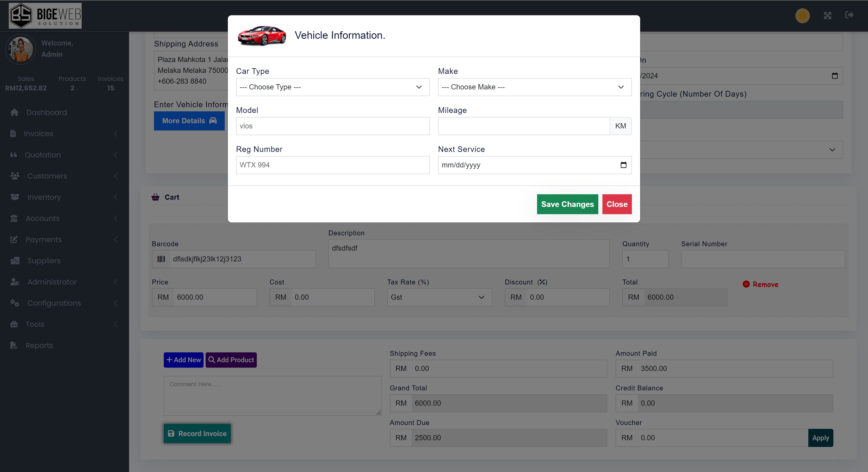The width and height of the screenshot is (868, 472).
Task: Click the voucher Apply button
Action: 820,438
